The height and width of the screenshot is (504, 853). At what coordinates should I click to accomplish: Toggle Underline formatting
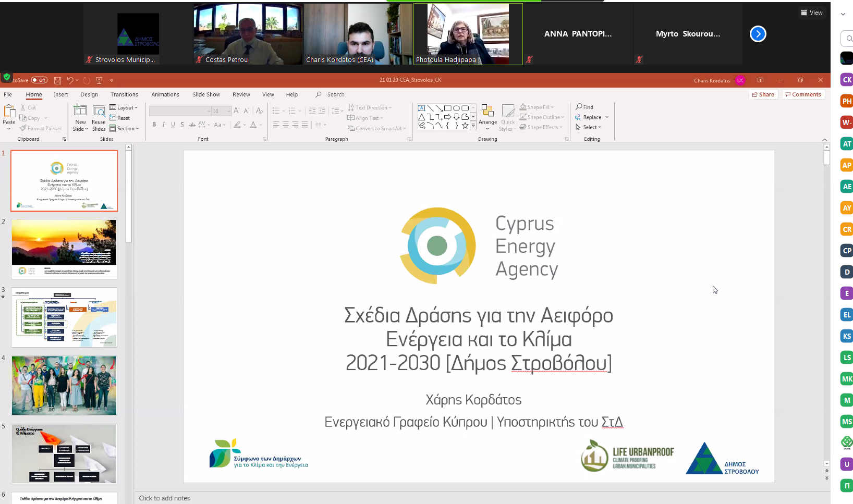click(173, 125)
